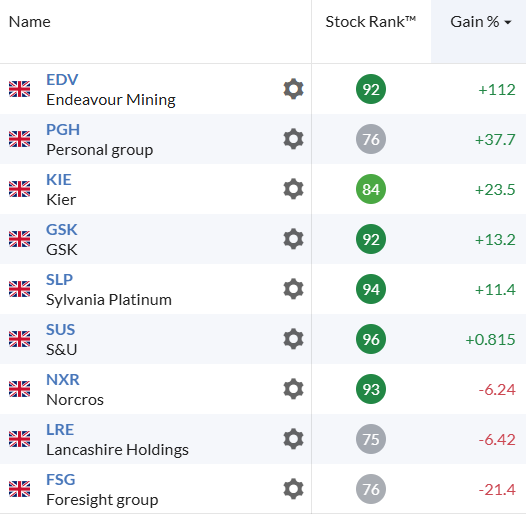The height and width of the screenshot is (516, 526).
Task: Select the Lancashire Holdings company name
Action: [117, 450]
